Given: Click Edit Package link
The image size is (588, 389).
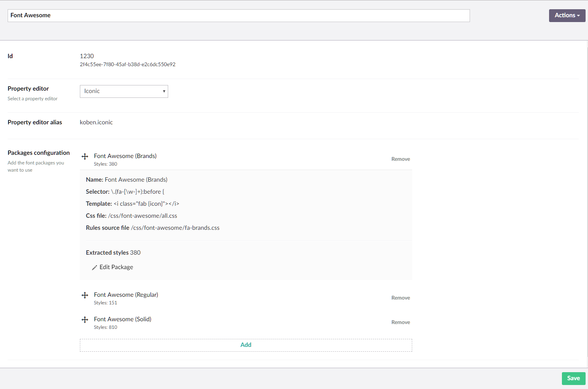Looking at the screenshot, I should click(116, 267).
